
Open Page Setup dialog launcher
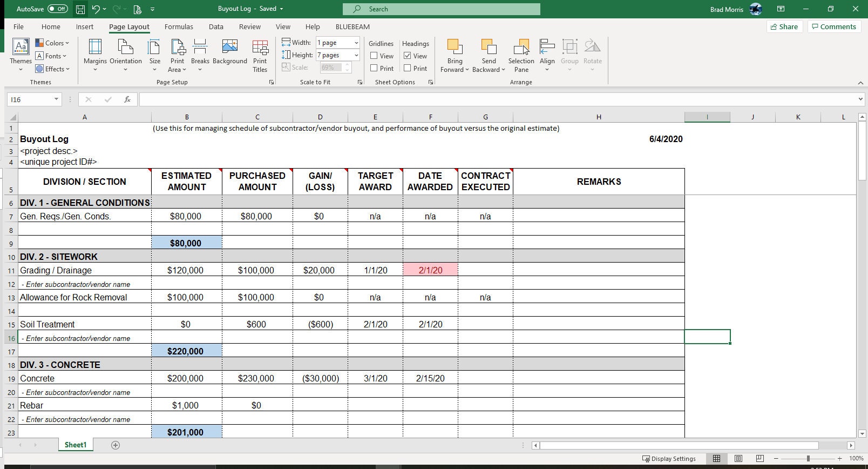[x=272, y=82]
